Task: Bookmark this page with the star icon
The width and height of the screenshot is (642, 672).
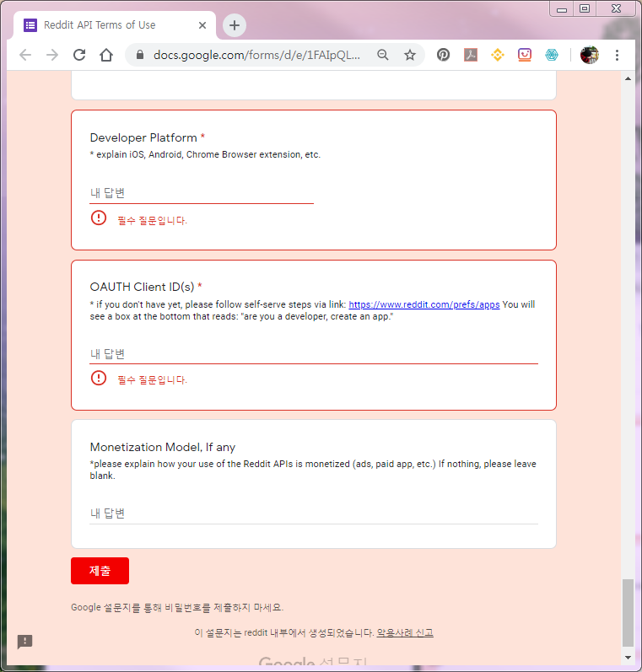Action: tap(410, 55)
